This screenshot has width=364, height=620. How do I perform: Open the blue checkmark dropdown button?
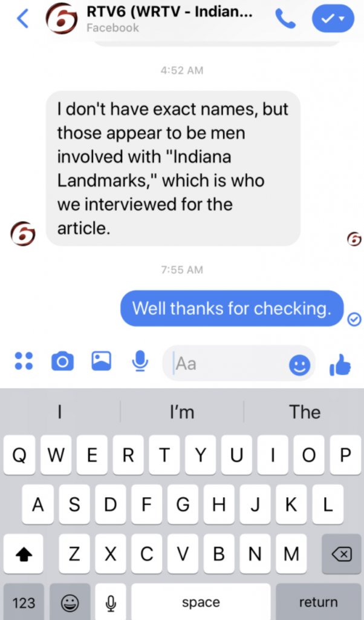click(x=333, y=19)
